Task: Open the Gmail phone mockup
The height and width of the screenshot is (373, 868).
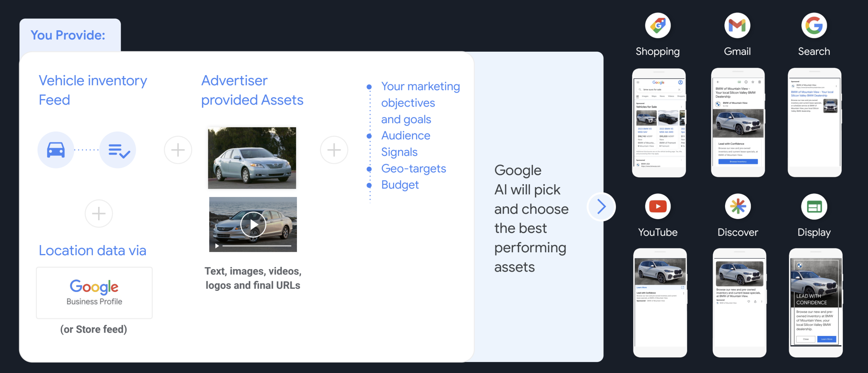Action: [738, 122]
